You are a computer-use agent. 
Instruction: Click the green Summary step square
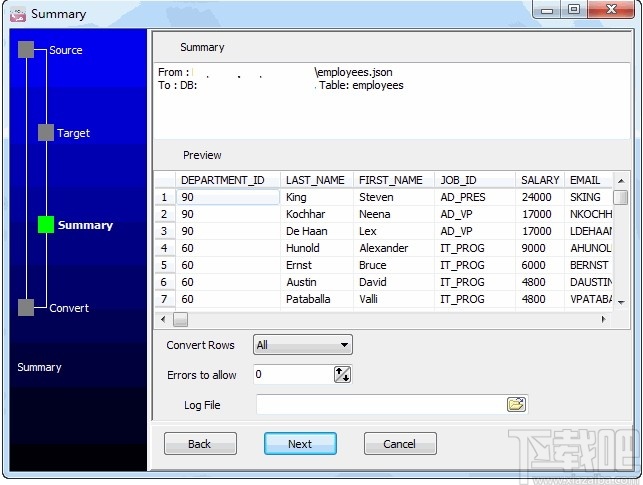[x=46, y=225]
